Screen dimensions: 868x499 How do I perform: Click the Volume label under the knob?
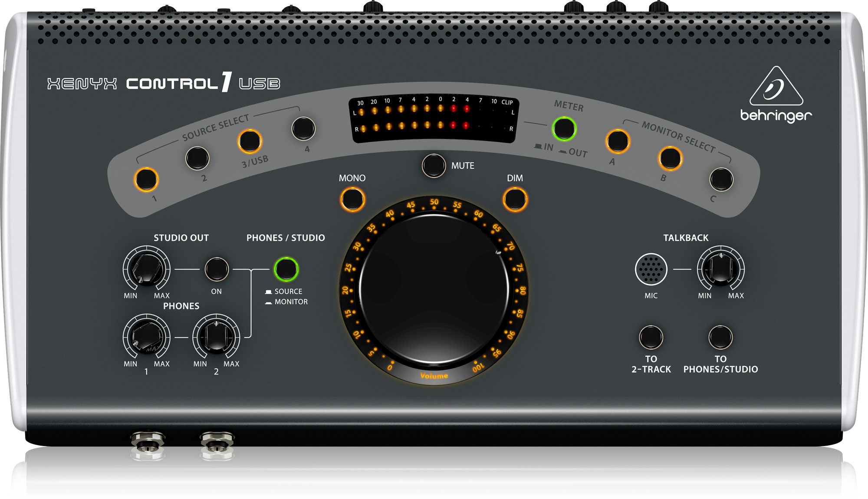(434, 376)
